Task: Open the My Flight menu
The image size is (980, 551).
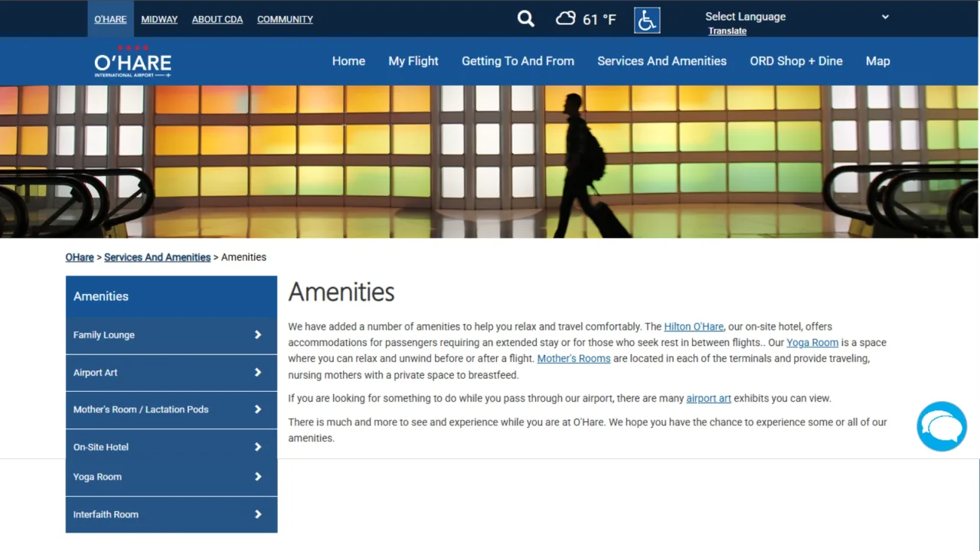Action: click(413, 61)
